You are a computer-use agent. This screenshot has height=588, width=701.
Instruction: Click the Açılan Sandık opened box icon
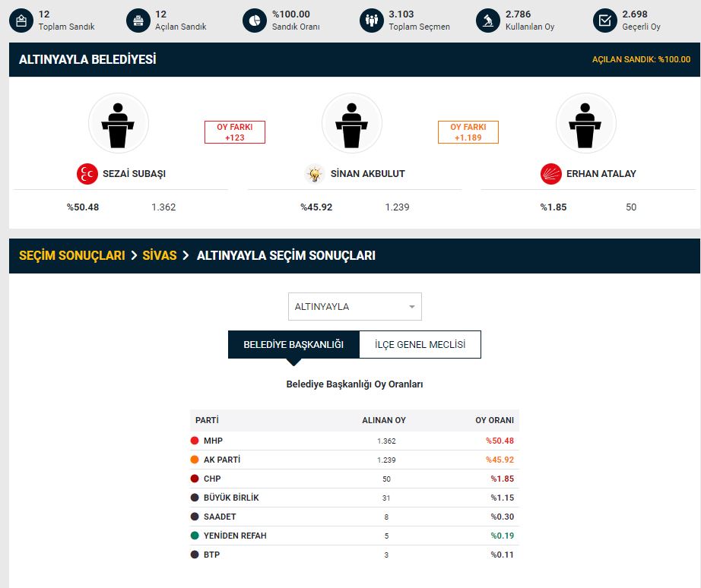click(x=138, y=21)
